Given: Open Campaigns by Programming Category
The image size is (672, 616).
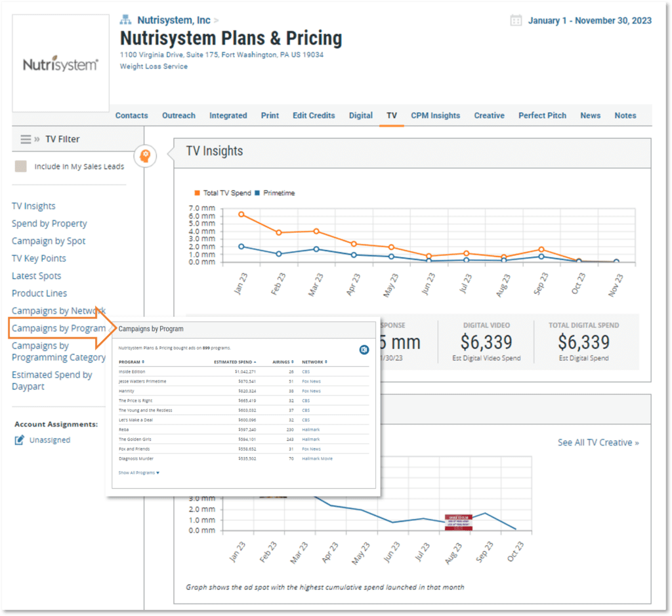Looking at the screenshot, I should [58, 351].
